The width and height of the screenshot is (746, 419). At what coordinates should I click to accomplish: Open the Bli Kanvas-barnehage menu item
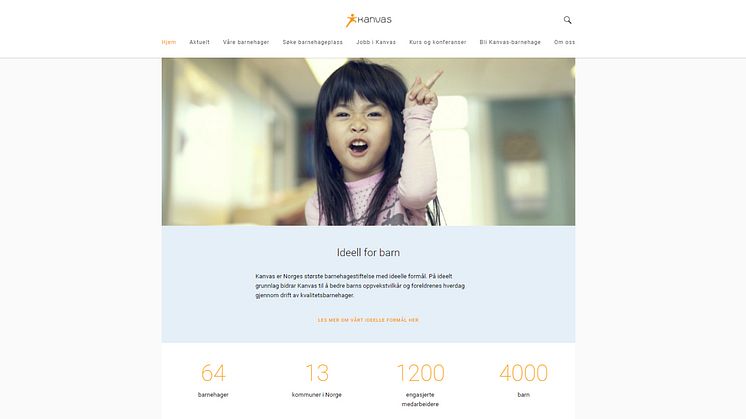(x=510, y=42)
